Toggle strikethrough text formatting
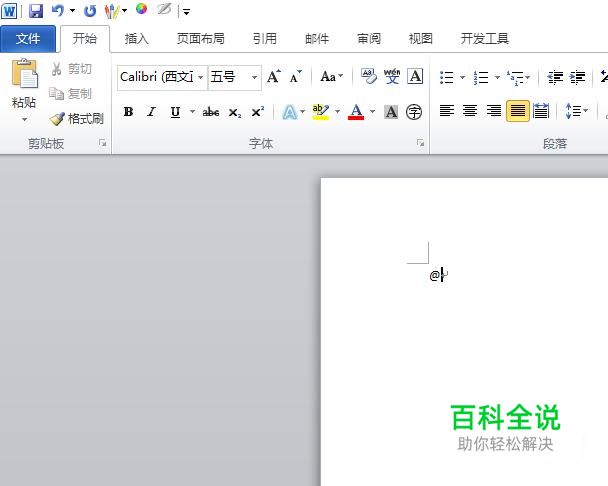Image resolution: width=608 pixels, height=486 pixels. click(x=210, y=112)
